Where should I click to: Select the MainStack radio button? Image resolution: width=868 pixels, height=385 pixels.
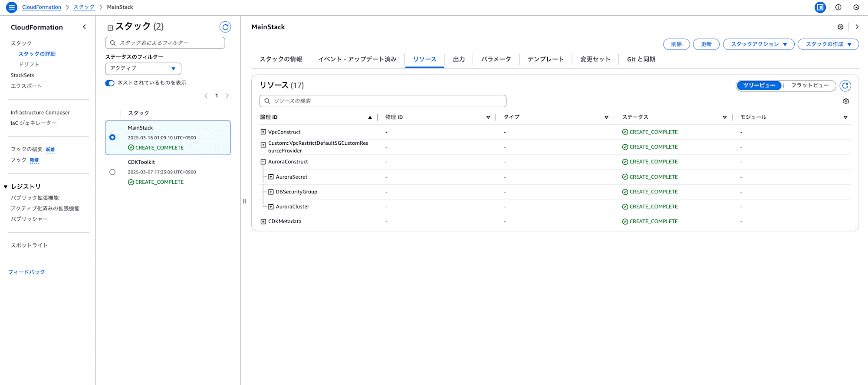[112, 137]
